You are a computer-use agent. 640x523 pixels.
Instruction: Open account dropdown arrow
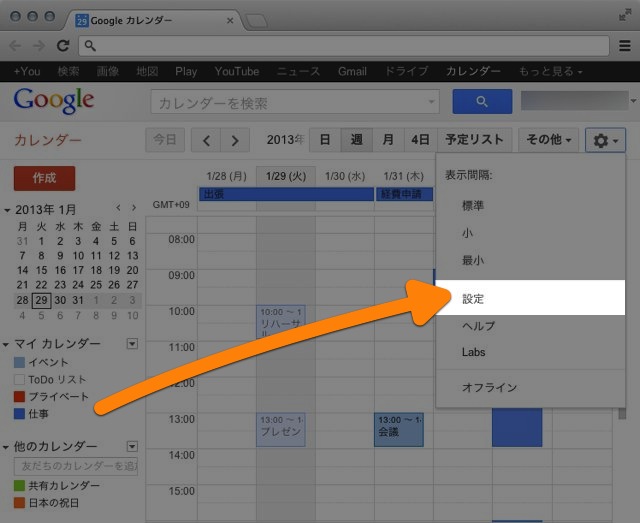[633, 100]
